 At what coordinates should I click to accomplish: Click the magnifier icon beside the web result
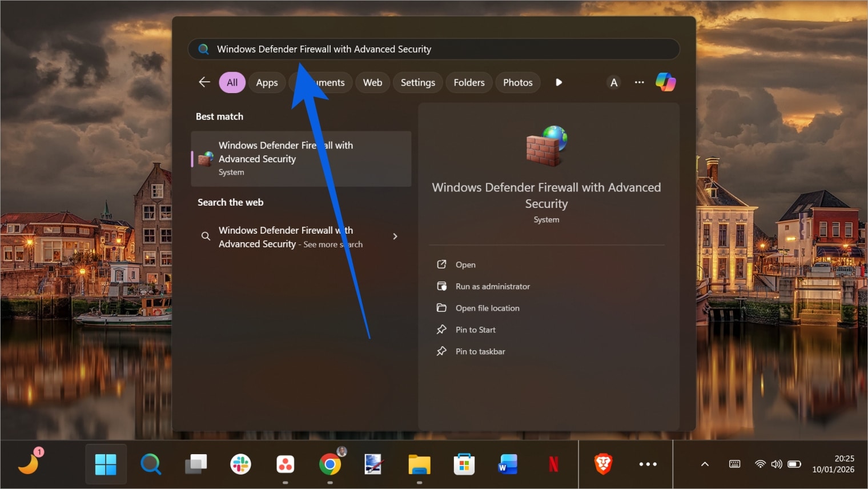(x=206, y=236)
